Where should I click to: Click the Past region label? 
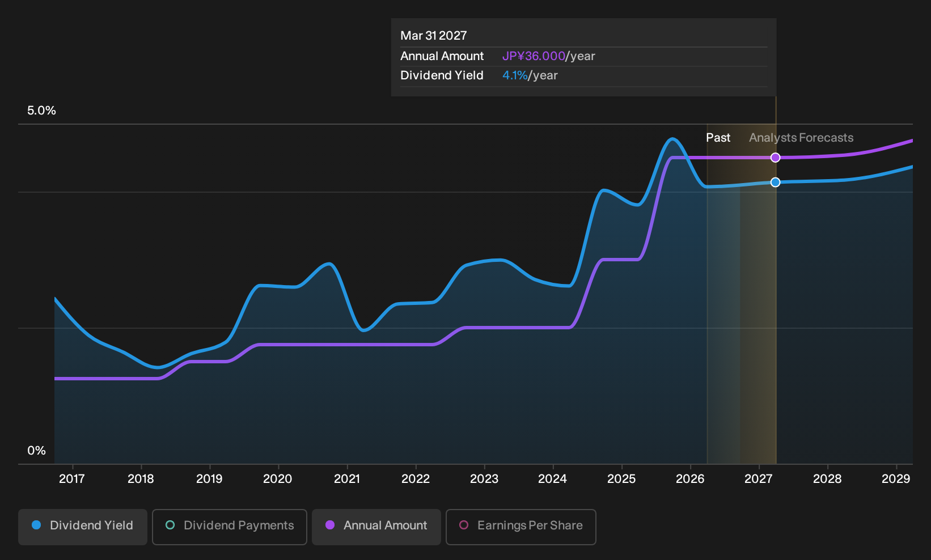pos(718,138)
